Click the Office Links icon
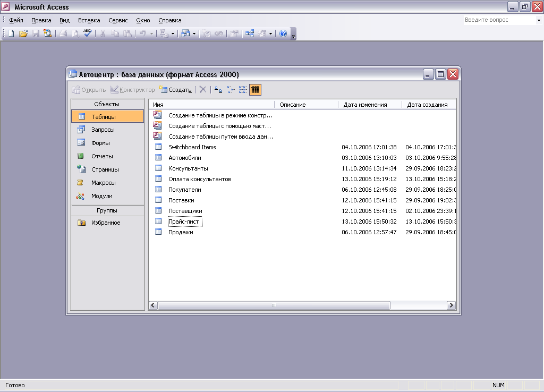The image size is (544, 392). (164, 33)
